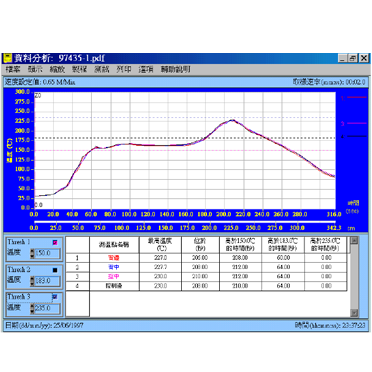
Task: Click the table scrollbar up arrow
Action: pyautogui.click(x=354, y=240)
